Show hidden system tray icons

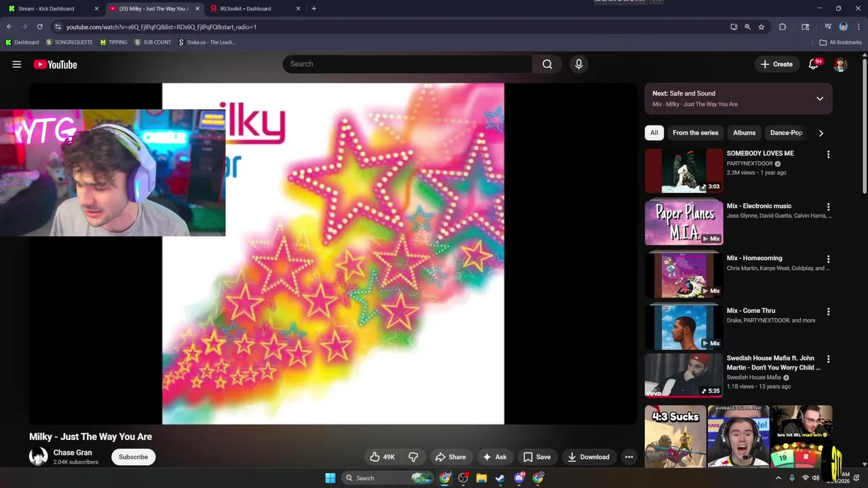(778, 478)
